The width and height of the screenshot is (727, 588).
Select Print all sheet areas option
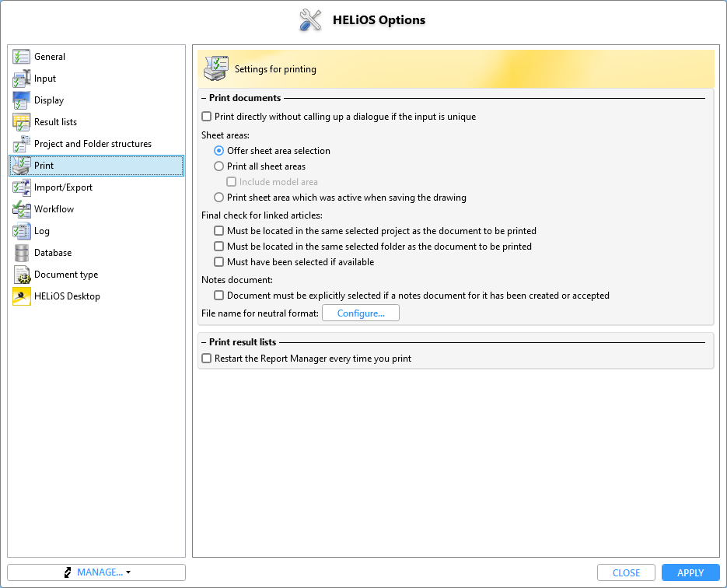(218, 166)
